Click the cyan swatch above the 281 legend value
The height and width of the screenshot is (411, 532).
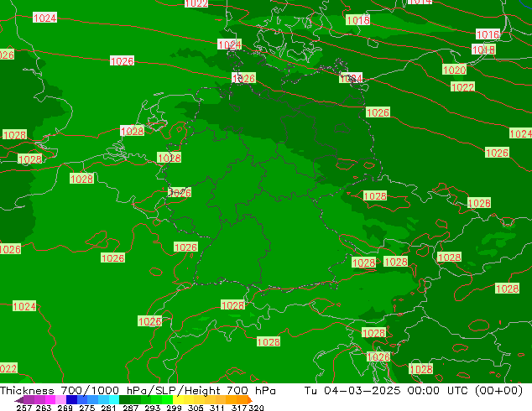pos(114,399)
